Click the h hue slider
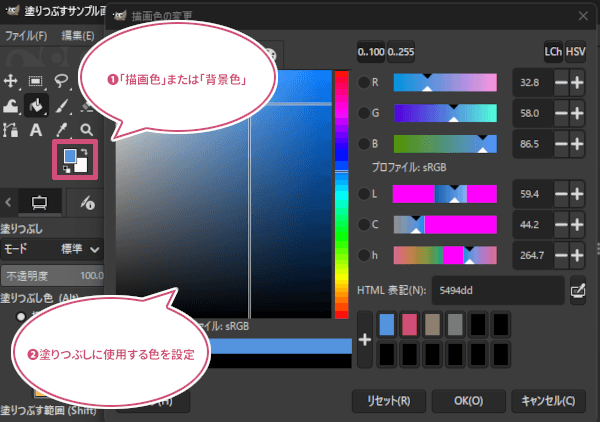Viewport: 600px width, 422px height. [x=445, y=255]
